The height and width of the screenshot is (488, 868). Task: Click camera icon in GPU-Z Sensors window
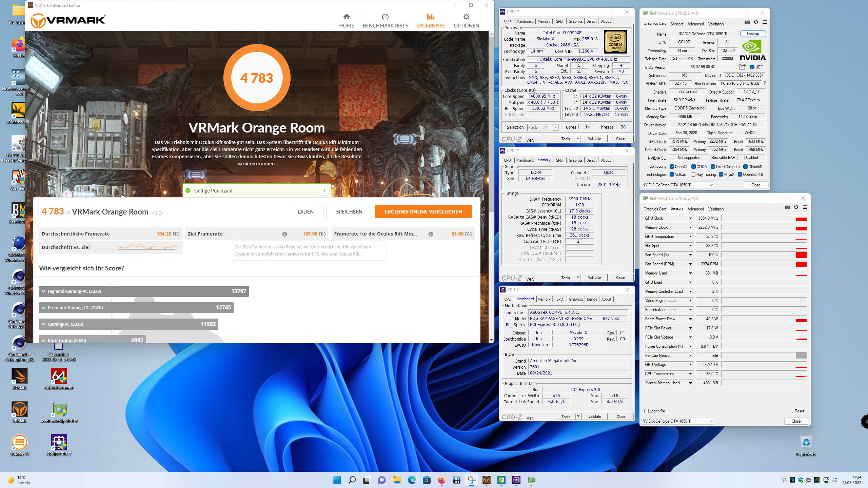(787, 207)
